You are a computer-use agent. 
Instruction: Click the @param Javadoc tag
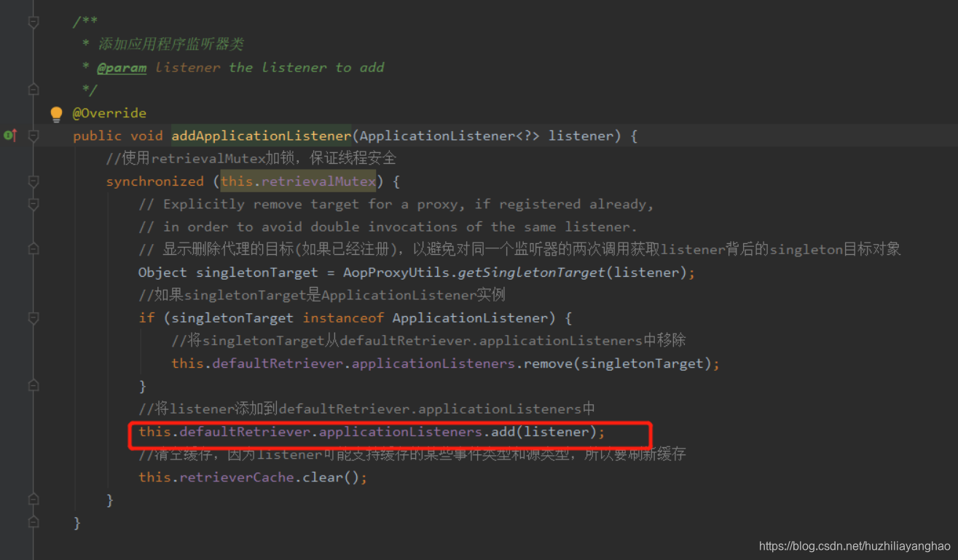click(x=122, y=68)
